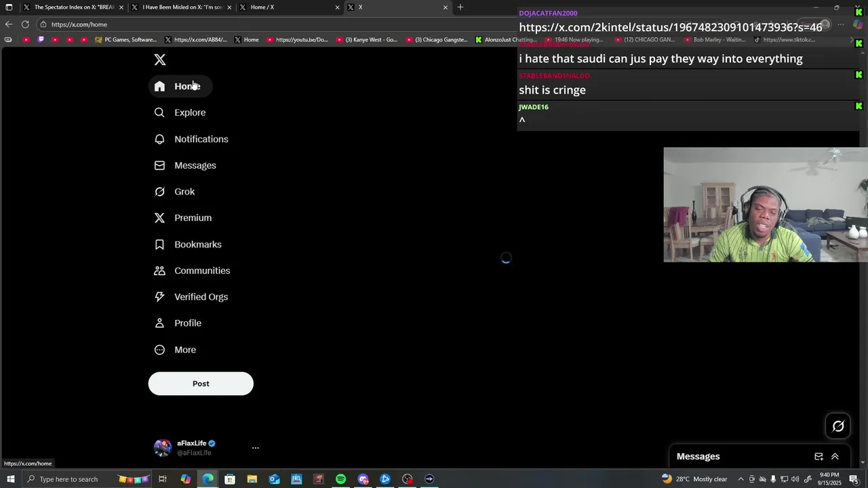This screenshot has height=488, width=868.
Task: Open File Explorer from taskbar
Action: tap(252, 479)
